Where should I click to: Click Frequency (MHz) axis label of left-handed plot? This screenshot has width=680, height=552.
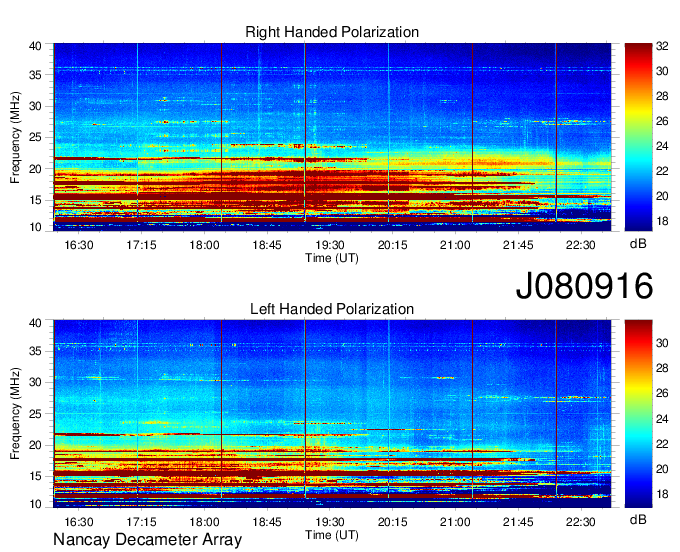[15, 414]
